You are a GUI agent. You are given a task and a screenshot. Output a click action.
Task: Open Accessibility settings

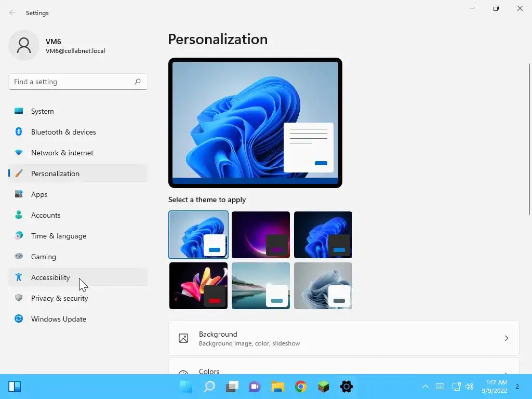click(x=78, y=277)
